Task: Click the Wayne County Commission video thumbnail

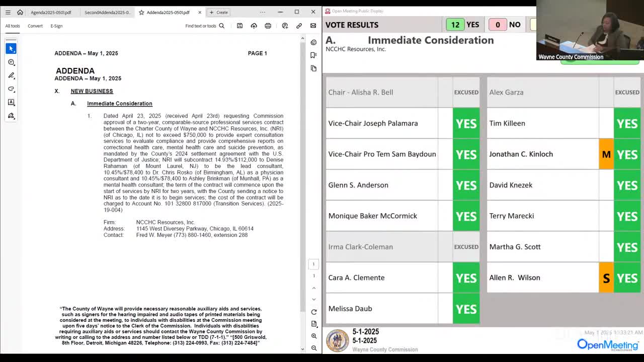Action: [x=590, y=30]
